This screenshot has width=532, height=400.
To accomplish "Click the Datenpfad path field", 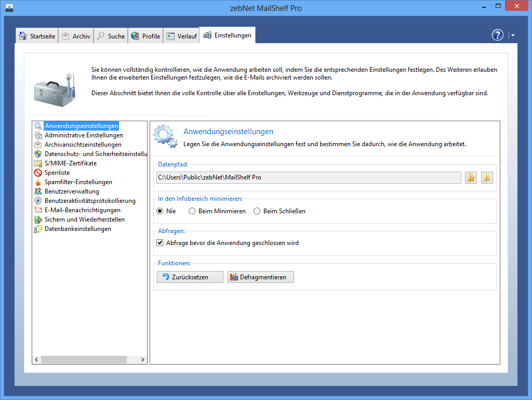I will 309,177.
